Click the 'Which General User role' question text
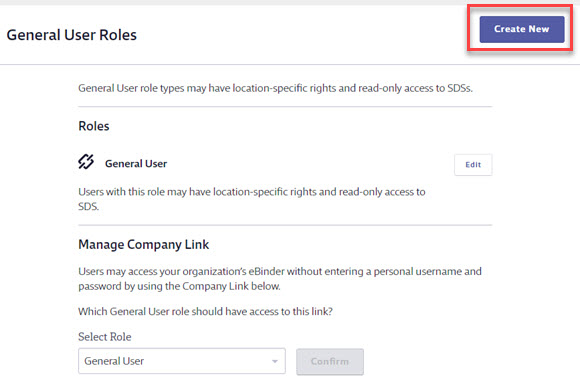The image size is (580, 386). tap(205, 311)
